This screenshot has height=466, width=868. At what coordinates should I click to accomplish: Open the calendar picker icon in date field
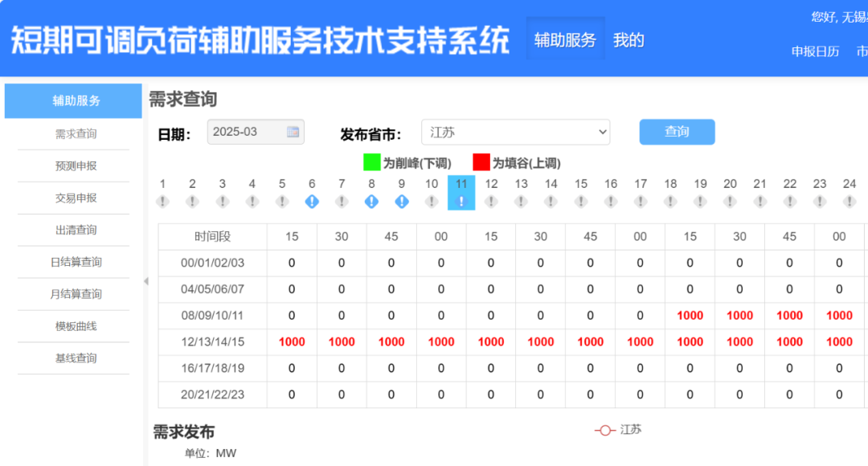tap(293, 132)
